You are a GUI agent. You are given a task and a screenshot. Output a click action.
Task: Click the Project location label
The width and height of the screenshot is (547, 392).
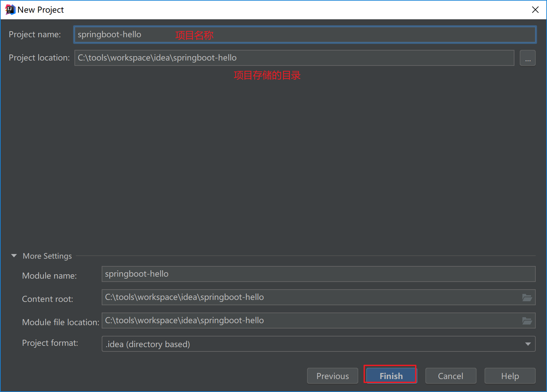(x=39, y=58)
